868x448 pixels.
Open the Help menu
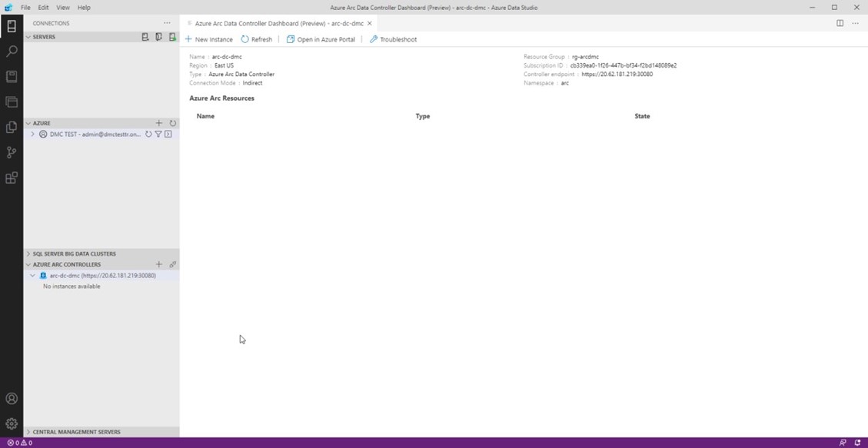click(x=84, y=8)
